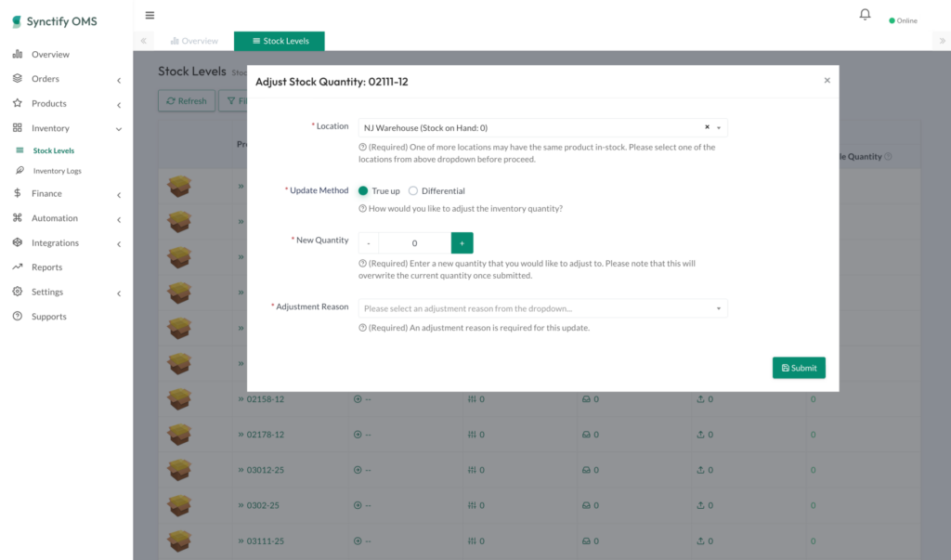Click the Online status indicator
The width and height of the screenshot is (951, 560).
coord(903,20)
